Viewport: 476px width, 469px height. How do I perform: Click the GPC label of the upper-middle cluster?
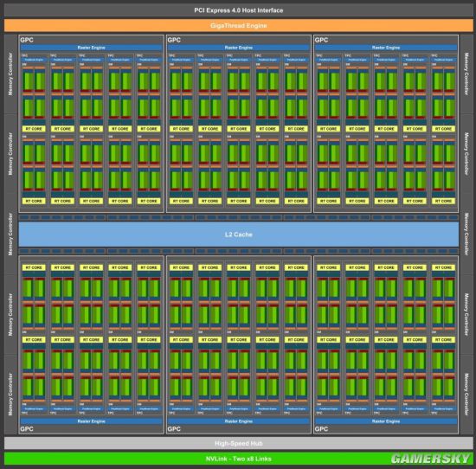pyautogui.click(x=174, y=40)
